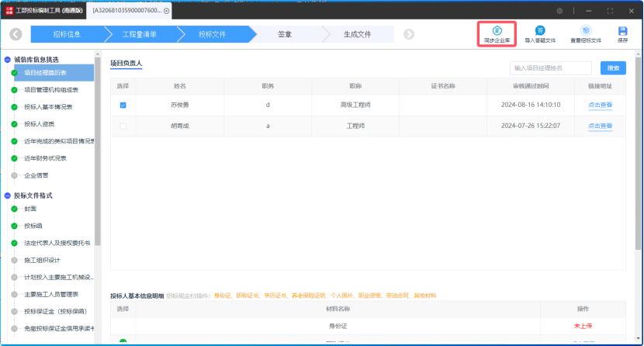Select 项目管理机构组成表 in the sidebar
Screen dimensions: 644x346
tap(50, 90)
